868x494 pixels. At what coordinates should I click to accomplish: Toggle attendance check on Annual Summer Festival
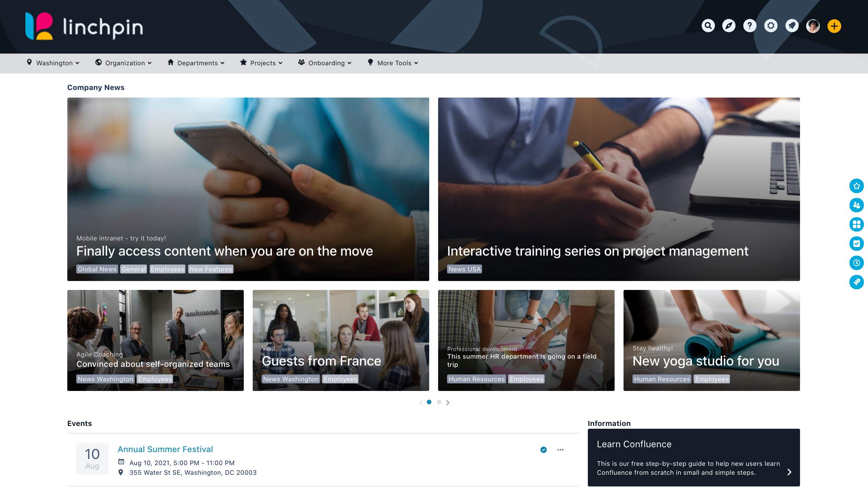[544, 450]
